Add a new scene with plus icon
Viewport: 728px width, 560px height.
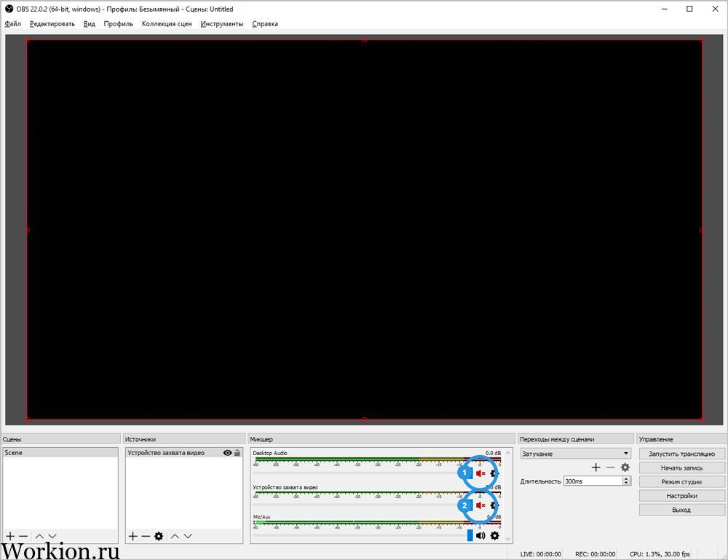click(10, 536)
